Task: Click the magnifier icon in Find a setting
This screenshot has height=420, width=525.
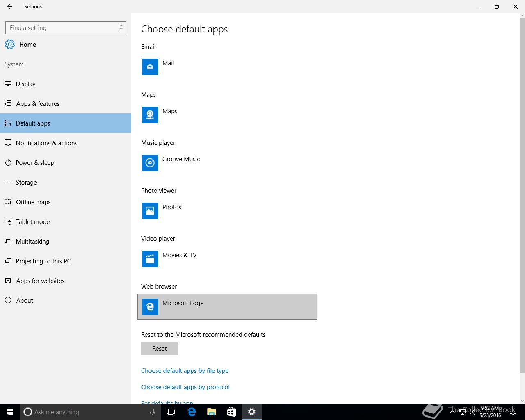Action: (120, 28)
